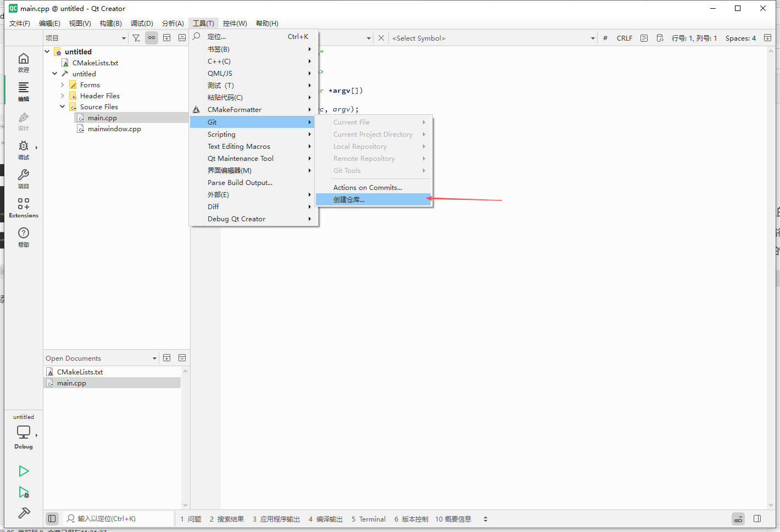Open the untitled Debug kit selector
Screen dimensions: 780x532
(x=24, y=432)
